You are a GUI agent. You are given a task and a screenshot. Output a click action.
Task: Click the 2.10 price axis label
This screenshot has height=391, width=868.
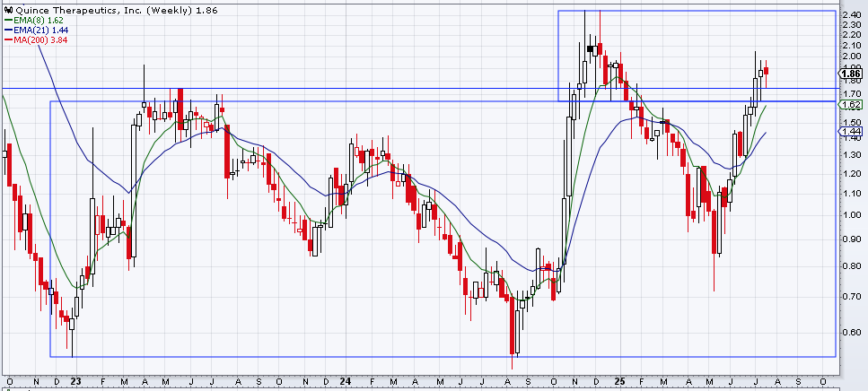pos(853,45)
